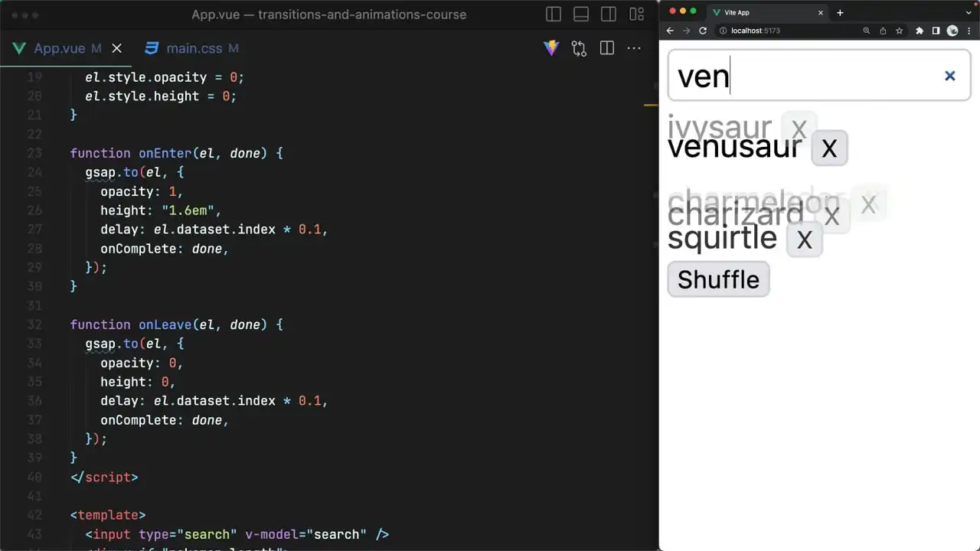Switch to the App.vue editor tab
This screenshot has width=980, height=551.
(67, 48)
